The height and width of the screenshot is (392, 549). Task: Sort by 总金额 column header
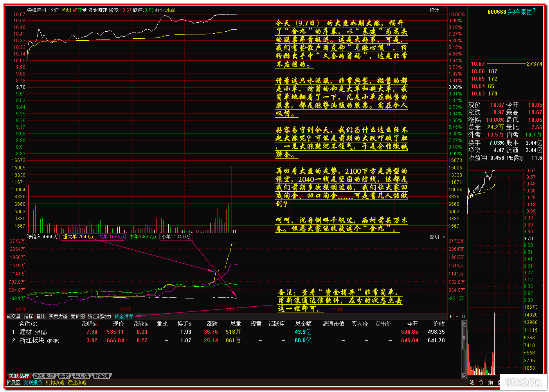pyautogui.click(x=303, y=324)
